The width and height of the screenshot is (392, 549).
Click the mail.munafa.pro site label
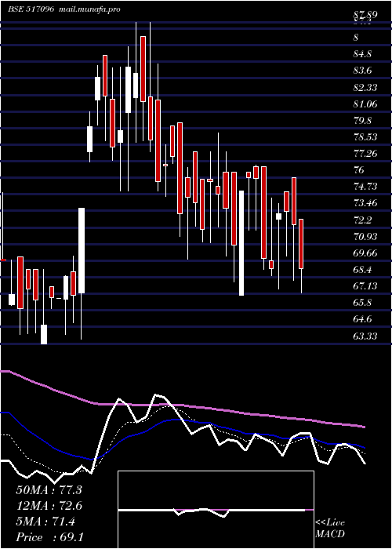click(89, 9)
